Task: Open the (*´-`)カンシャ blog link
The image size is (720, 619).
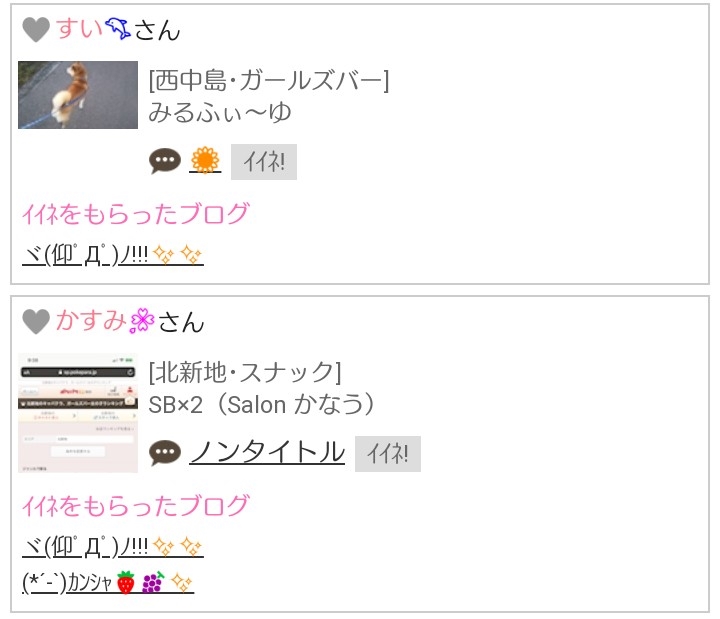Action: click(108, 582)
